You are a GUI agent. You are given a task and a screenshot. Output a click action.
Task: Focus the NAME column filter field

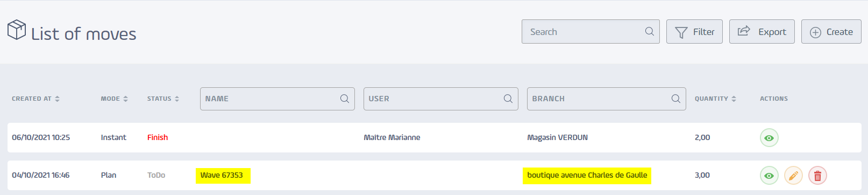(x=278, y=99)
